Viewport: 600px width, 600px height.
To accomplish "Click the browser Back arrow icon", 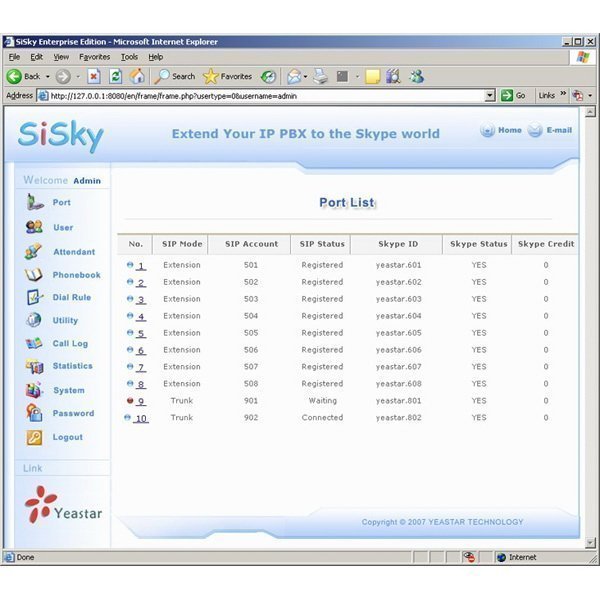I will point(14,77).
